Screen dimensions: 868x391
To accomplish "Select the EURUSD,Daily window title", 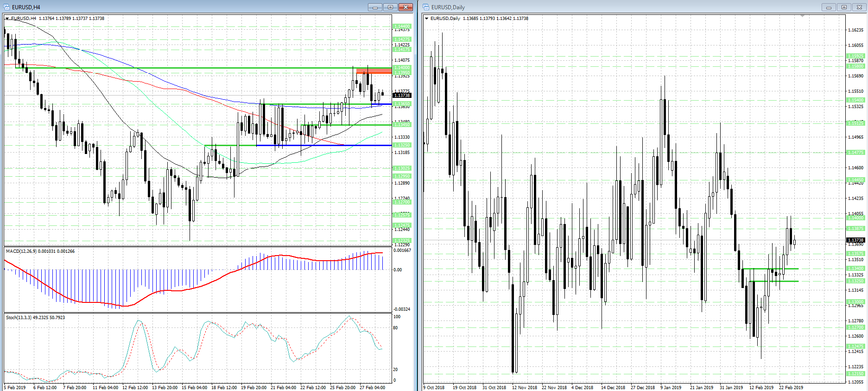I will click(448, 7).
